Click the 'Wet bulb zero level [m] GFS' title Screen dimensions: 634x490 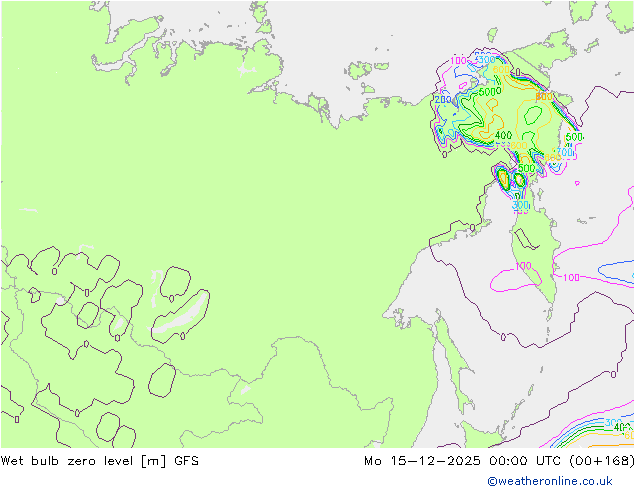click(x=100, y=461)
